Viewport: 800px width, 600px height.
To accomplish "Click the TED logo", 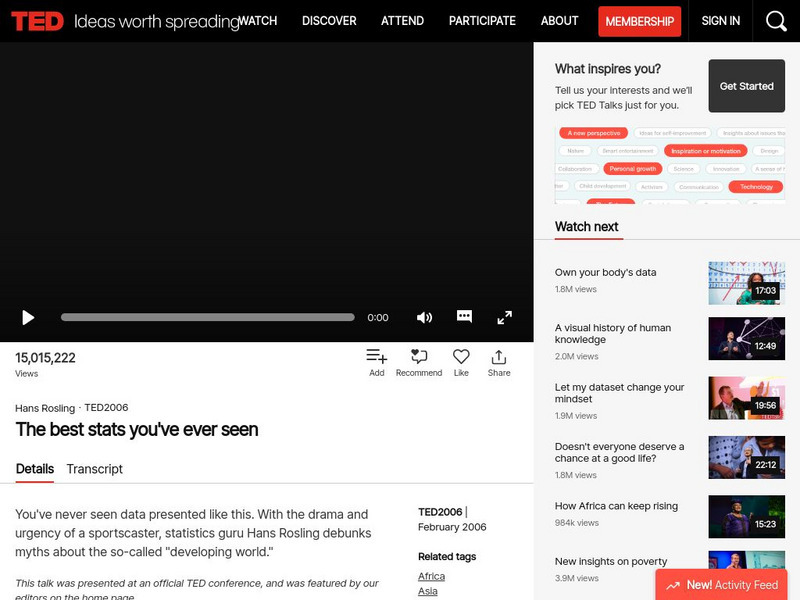I will 37,21.
